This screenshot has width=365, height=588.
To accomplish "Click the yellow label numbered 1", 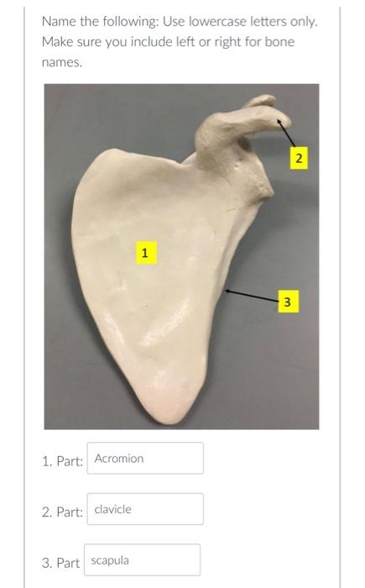I will pos(145,253).
